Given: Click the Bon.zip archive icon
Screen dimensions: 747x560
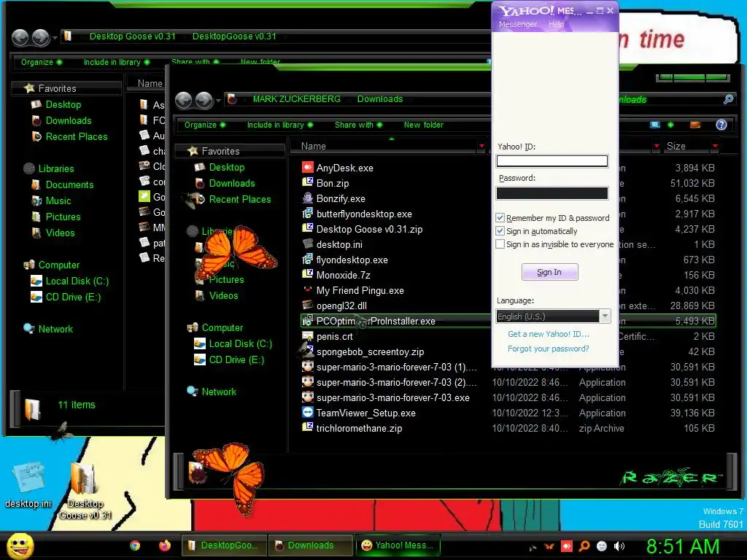Looking at the screenshot, I should coord(308,183).
